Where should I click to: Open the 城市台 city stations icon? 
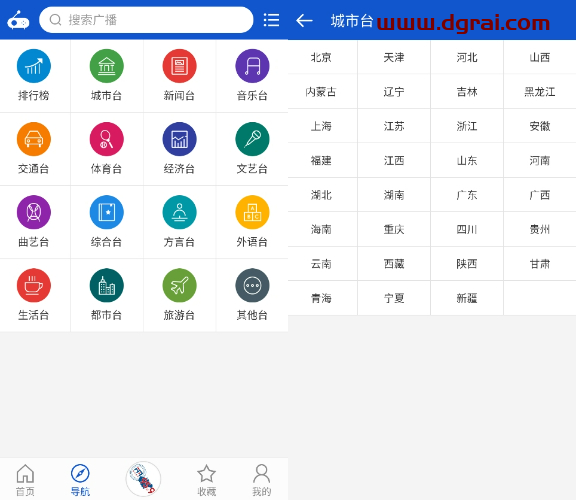[x=107, y=66]
